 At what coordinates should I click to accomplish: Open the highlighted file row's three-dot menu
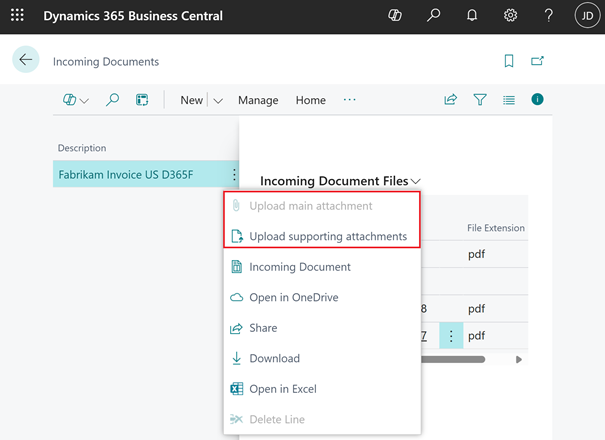pyautogui.click(x=451, y=336)
